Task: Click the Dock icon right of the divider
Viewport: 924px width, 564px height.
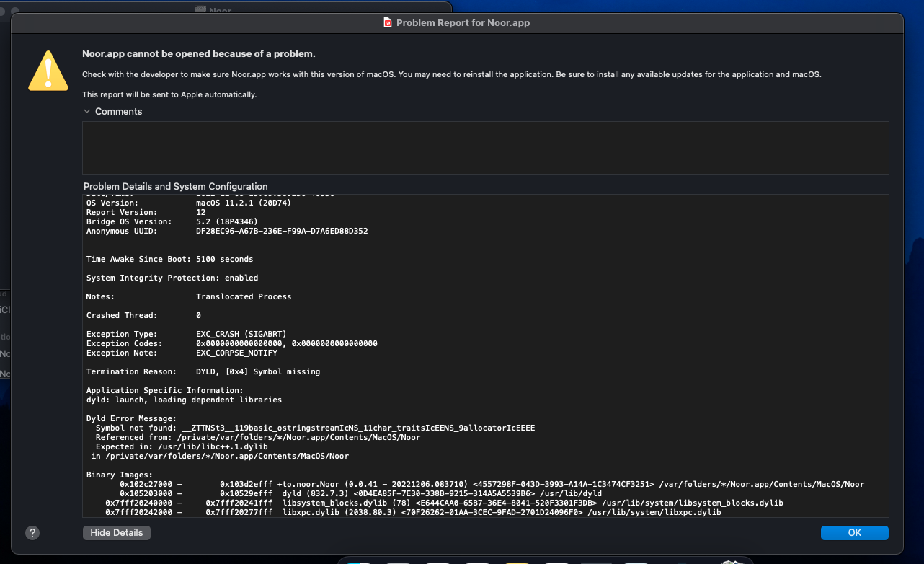Action: pyautogui.click(x=682, y=561)
